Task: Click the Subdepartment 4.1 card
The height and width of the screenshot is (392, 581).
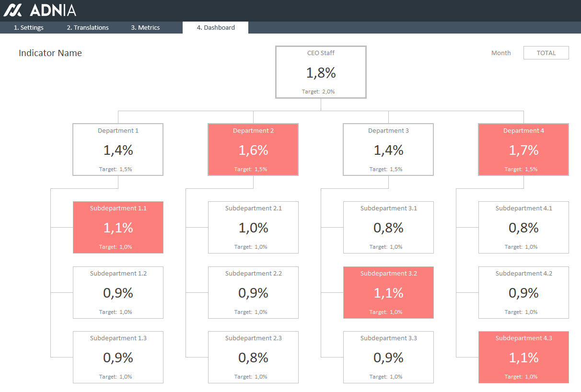Action: point(523,227)
